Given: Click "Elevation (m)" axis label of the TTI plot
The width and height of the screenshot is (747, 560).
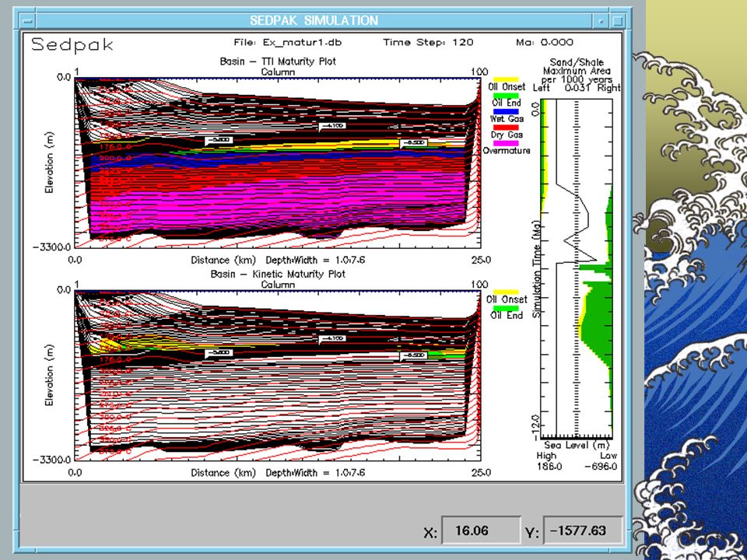Looking at the screenshot, I should tap(49, 163).
